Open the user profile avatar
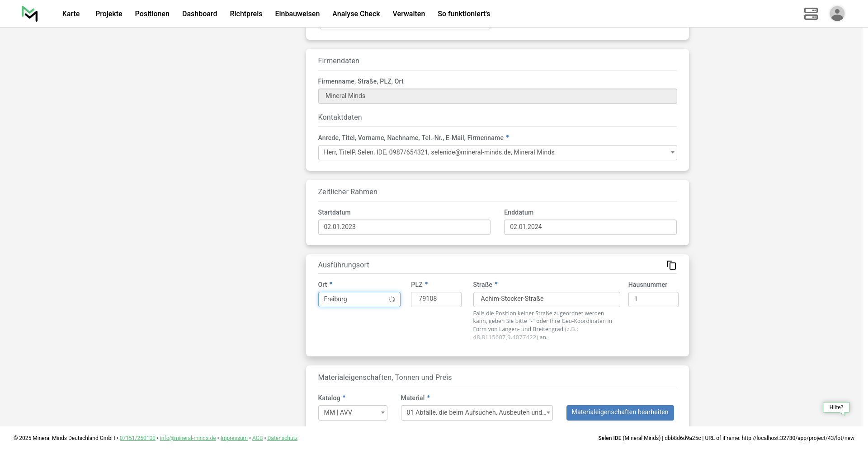This screenshot has height=449, width=868. tap(837, 14)
